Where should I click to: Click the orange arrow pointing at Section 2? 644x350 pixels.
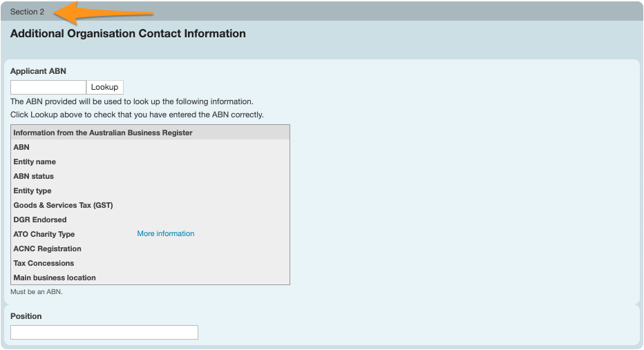(104, 12)
